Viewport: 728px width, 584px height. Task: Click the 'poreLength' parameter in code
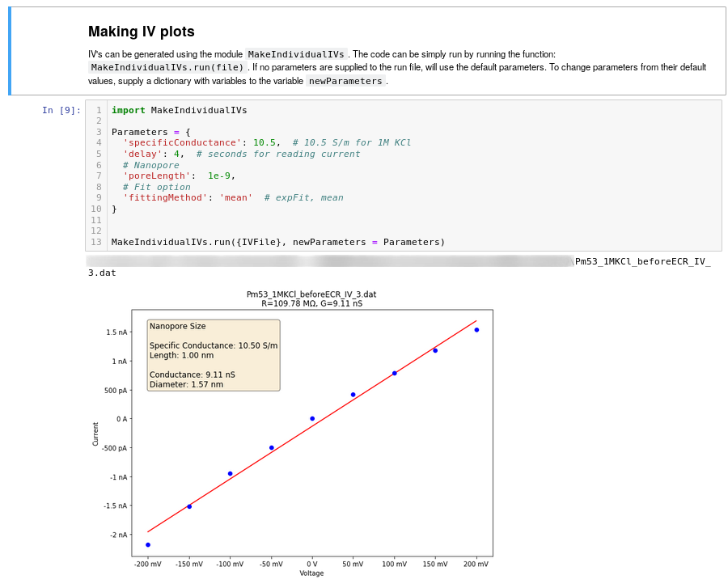156,176
